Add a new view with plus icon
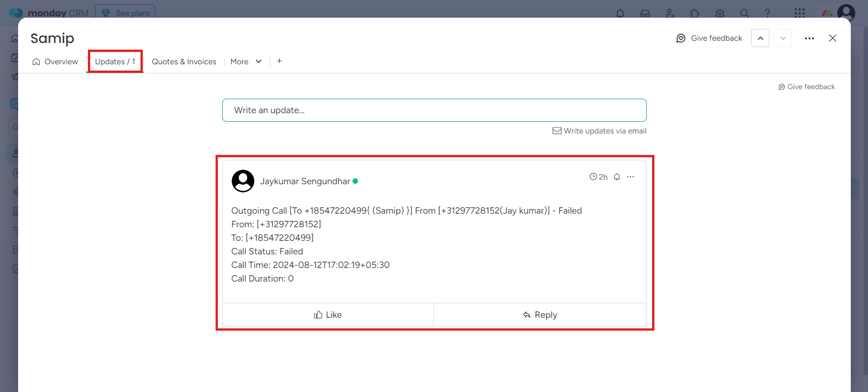868x392 pixels. (280, 61)
